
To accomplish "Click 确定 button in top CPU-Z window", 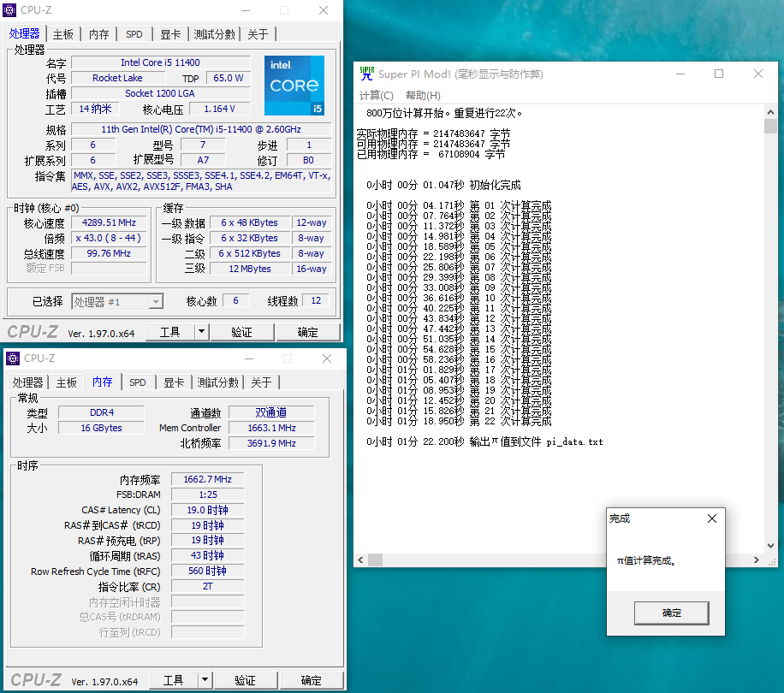I will point(308,332).
